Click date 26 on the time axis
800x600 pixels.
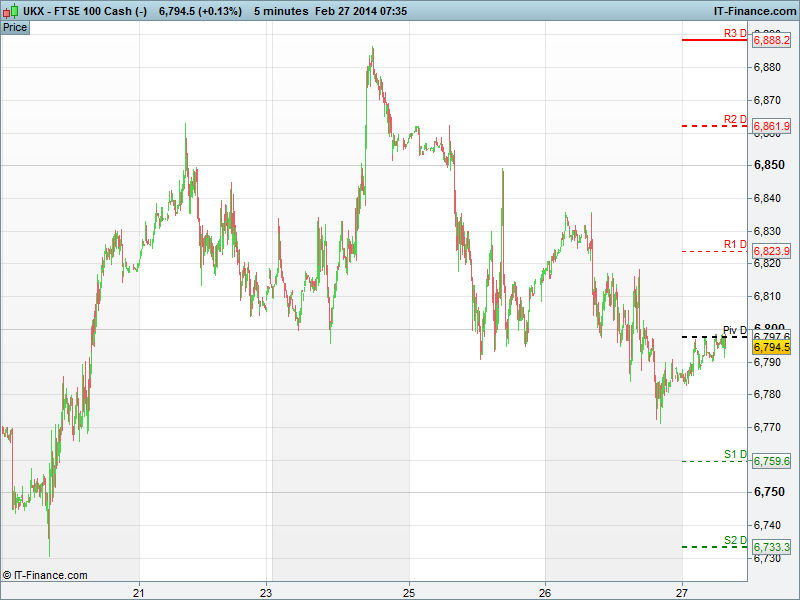click(545, 590)
